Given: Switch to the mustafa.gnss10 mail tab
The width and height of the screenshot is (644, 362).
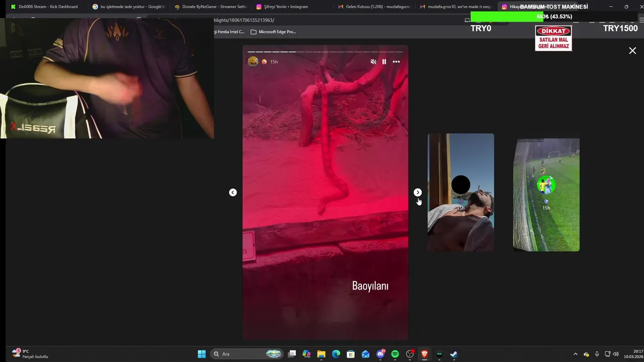Looking at the screenshot, I should tap(455, 7).
